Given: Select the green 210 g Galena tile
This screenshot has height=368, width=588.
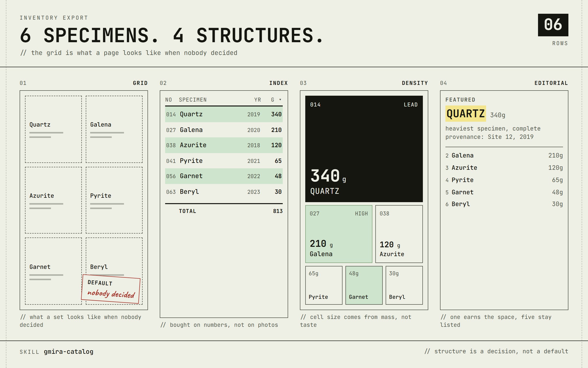Looking at the screenshot, I should 339,234.
